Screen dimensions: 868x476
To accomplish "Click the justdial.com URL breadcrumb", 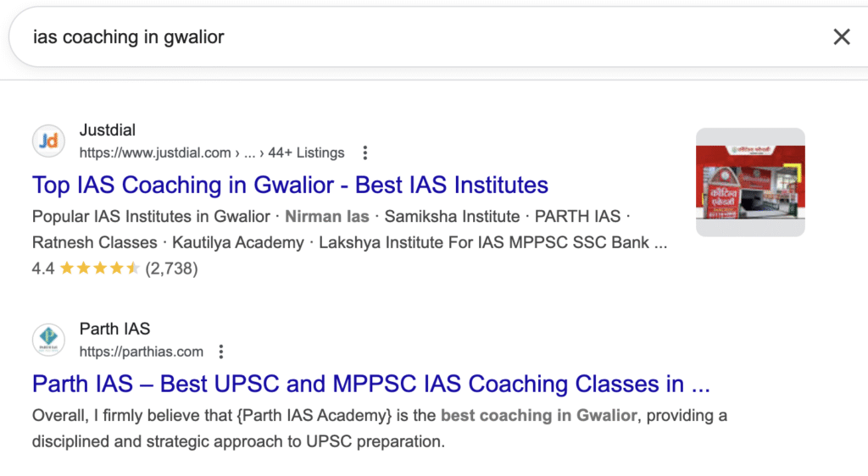I will pyautogui.click(x=155, y=153).
